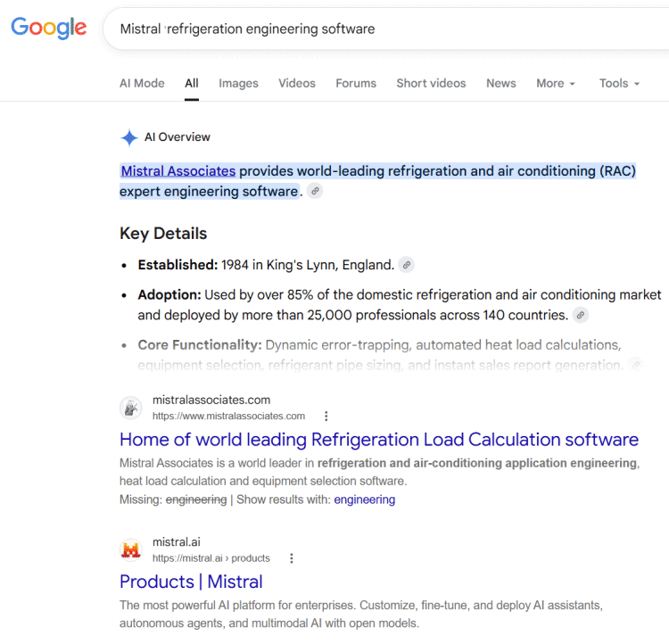Click the 'Key Details' heading
The width and height of the screenshot is (669, 644).
(163, 234)
